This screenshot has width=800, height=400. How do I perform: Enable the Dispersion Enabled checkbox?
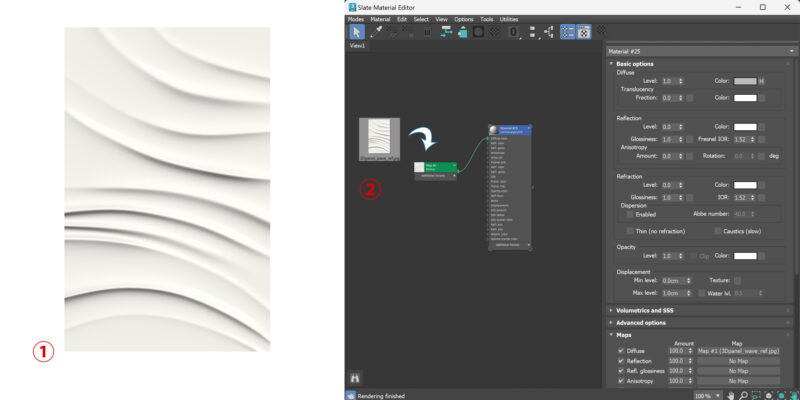pyautogui.click(x=630, y=214)
